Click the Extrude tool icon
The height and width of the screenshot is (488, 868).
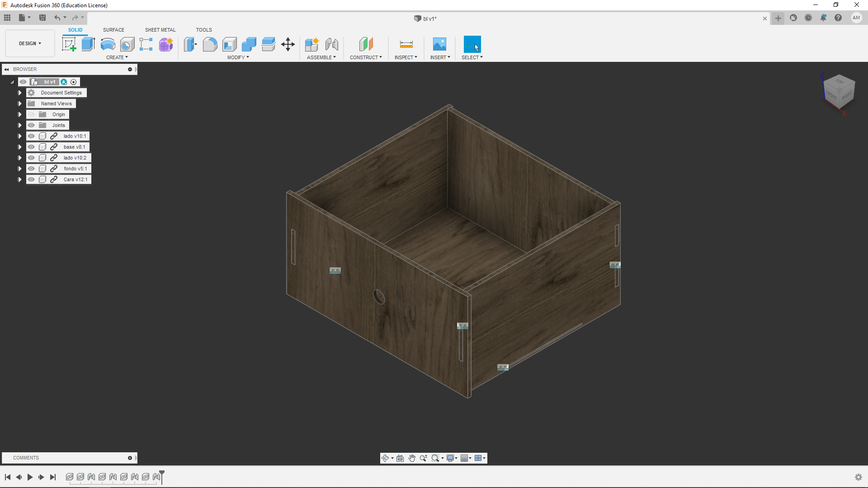click(x=88, y=44)
